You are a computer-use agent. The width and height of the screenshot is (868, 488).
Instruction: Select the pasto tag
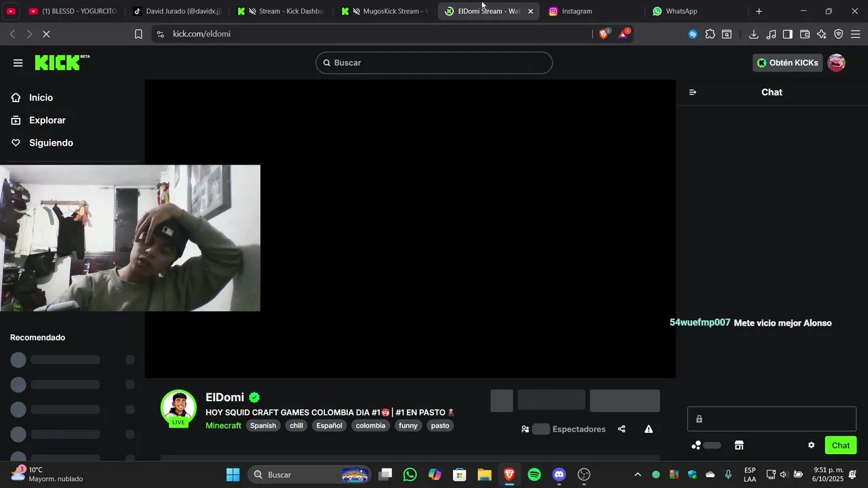coord(440,426)
